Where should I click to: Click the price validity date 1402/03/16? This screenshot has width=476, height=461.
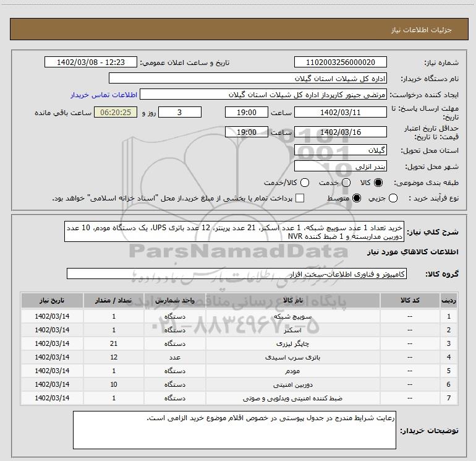point(340,132)
